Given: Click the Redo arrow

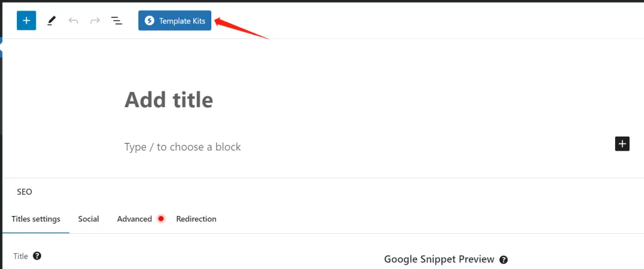Looking at the screenshot, I should click(95, 21).
